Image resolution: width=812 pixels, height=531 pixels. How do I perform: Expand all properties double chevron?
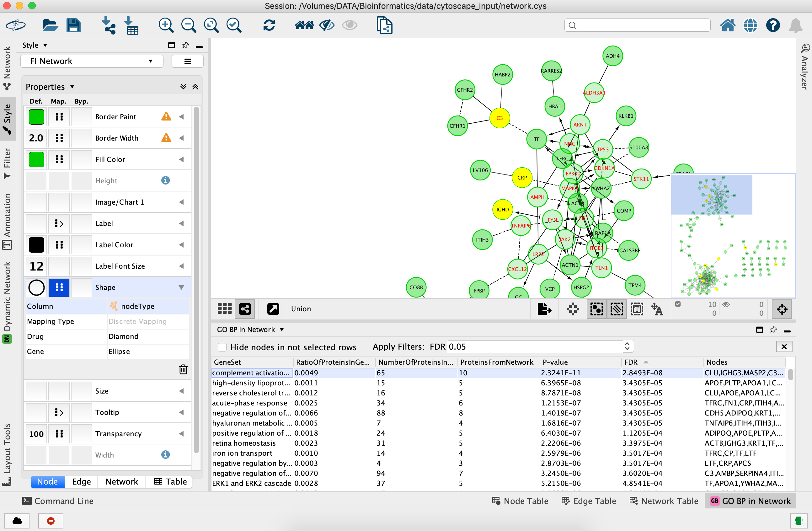(183, 87)
